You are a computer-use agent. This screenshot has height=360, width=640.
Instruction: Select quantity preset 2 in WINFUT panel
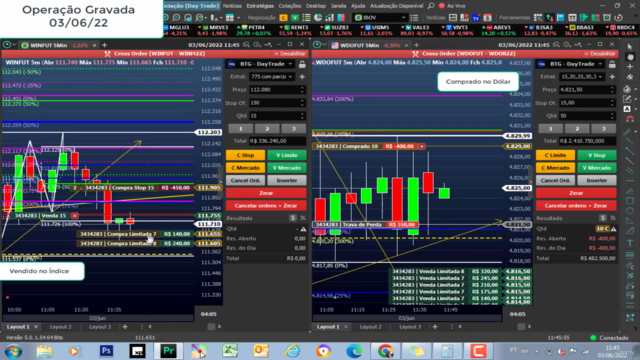(267, 129)
